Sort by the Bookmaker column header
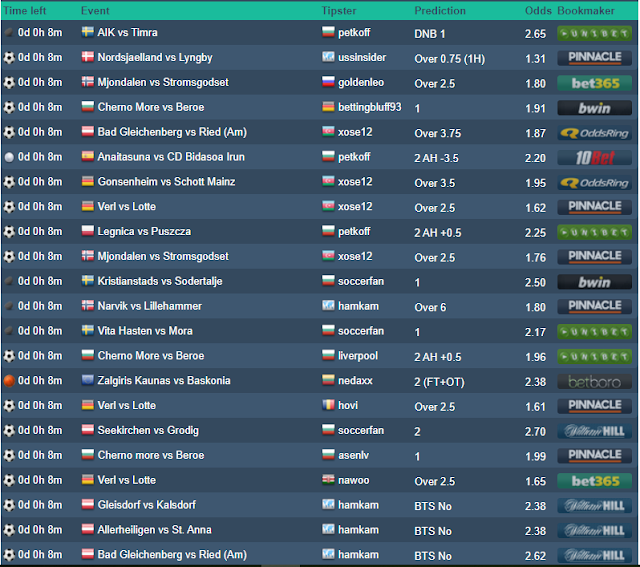Image resolution: width=640 pixels, height=567 pixels. [586, 11]
